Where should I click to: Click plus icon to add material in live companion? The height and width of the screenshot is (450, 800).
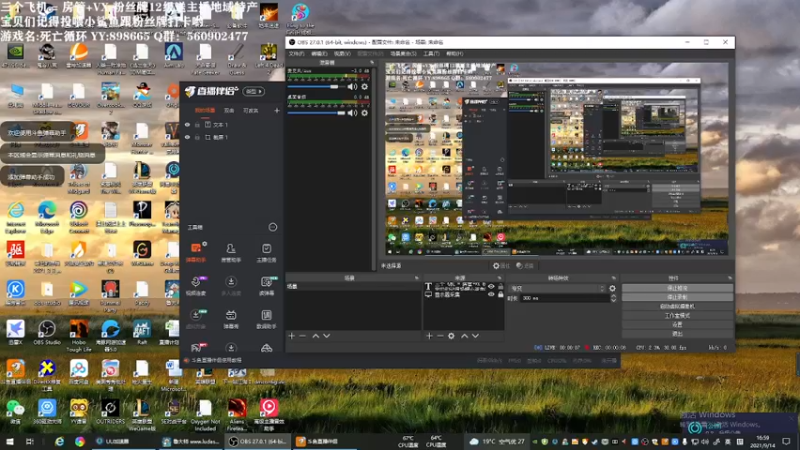277,110
